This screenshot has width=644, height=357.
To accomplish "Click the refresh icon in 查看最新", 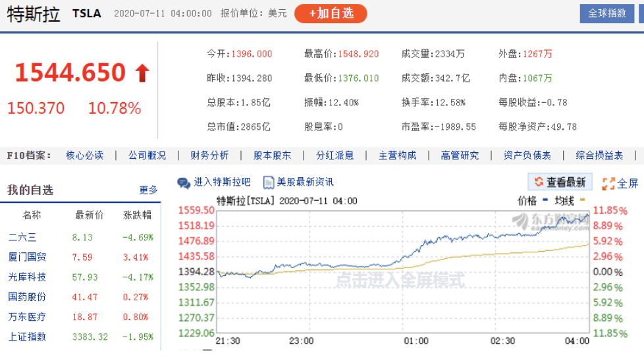I will [539, 182].
